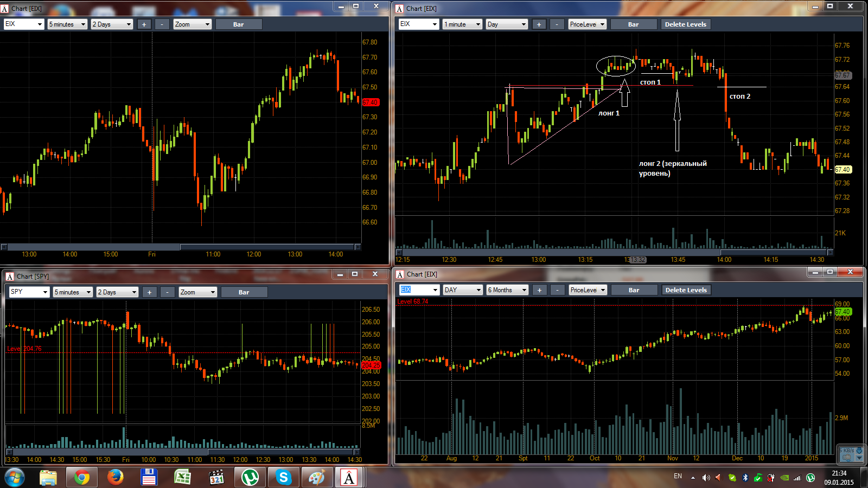Open DAY interval dropdown in bottom-right chart
868x488 pixels.
pos(463,290)
